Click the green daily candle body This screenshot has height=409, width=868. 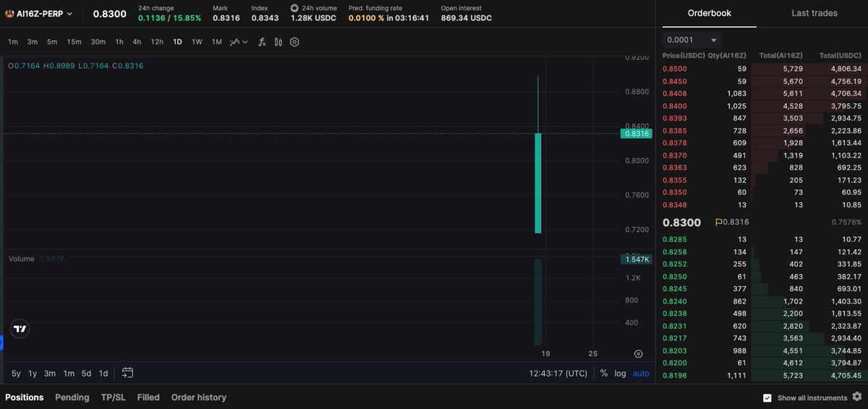(x=538, y=183)
